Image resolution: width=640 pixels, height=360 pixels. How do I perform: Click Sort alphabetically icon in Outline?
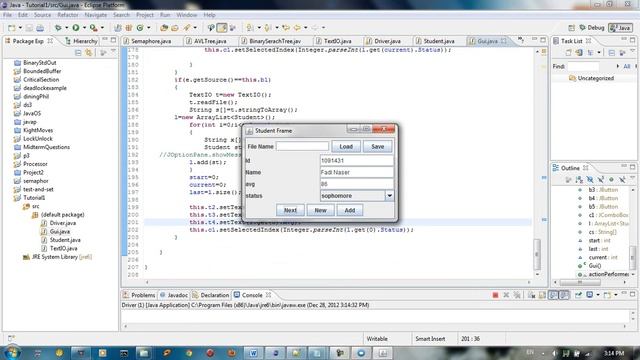coord(579,180)
